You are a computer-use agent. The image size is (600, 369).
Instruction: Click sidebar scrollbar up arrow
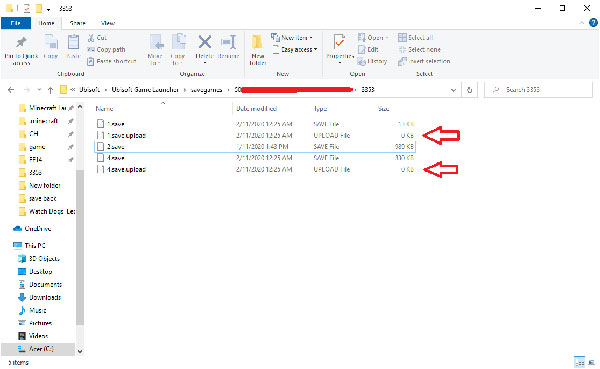(x=80, y=108)
